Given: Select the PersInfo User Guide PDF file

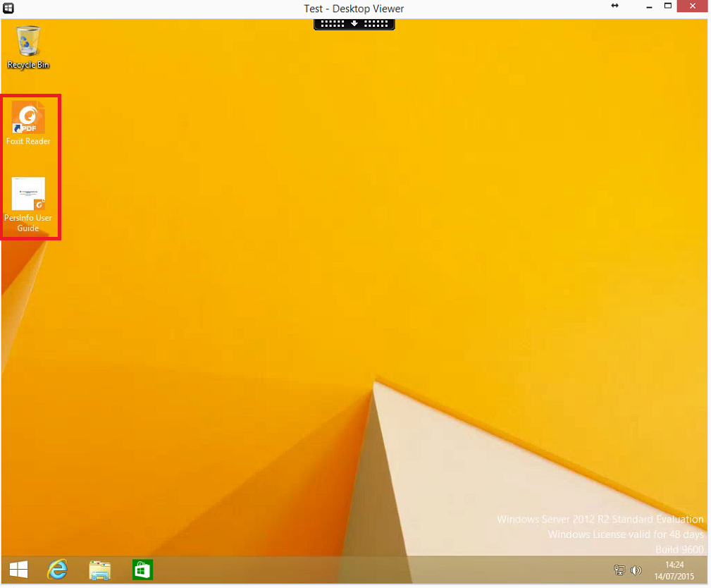Looking at the screenshot, I should 28,204.
